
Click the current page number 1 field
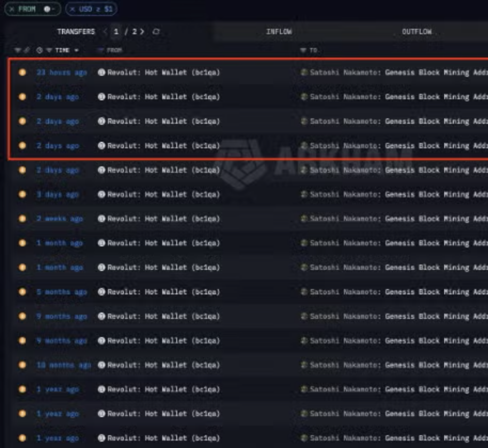click(x=116, y=31)
